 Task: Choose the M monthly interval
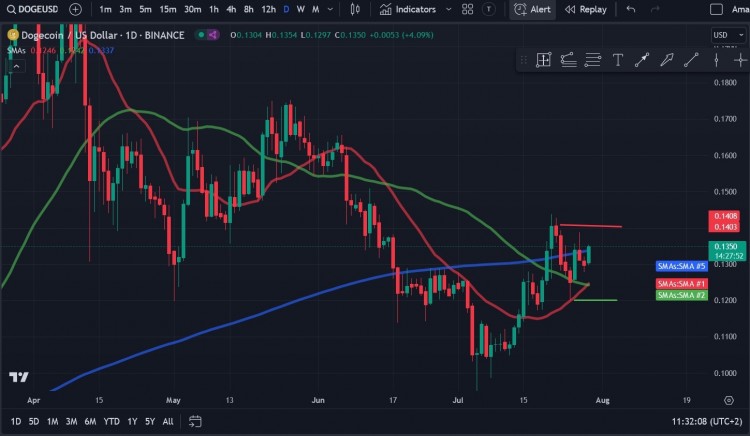316,9
